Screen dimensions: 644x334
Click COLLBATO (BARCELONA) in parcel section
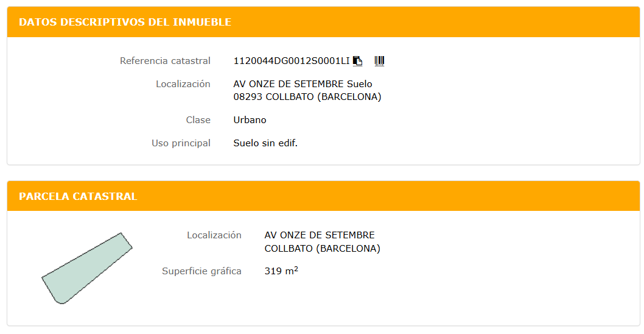322,248
